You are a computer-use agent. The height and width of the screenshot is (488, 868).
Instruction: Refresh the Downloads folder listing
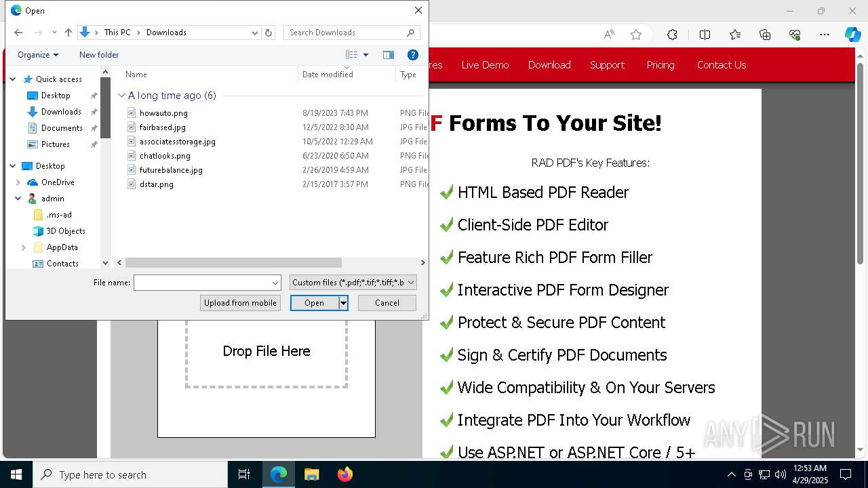point(269,33)
